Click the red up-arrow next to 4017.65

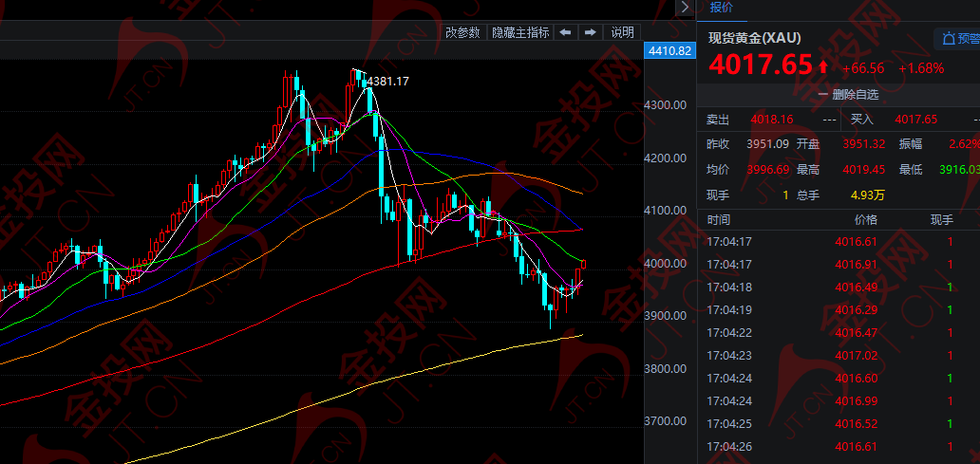click(x=822, y=68)
